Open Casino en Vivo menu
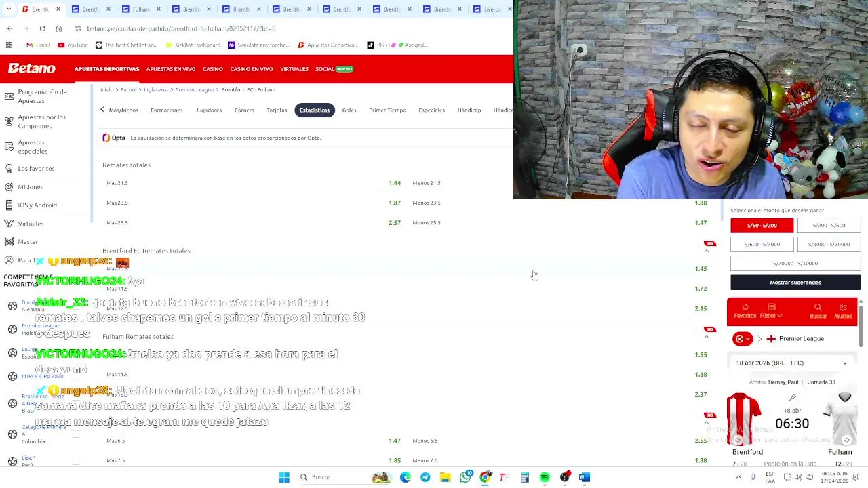This screenshot has height=488, width=868. [251, 69]
